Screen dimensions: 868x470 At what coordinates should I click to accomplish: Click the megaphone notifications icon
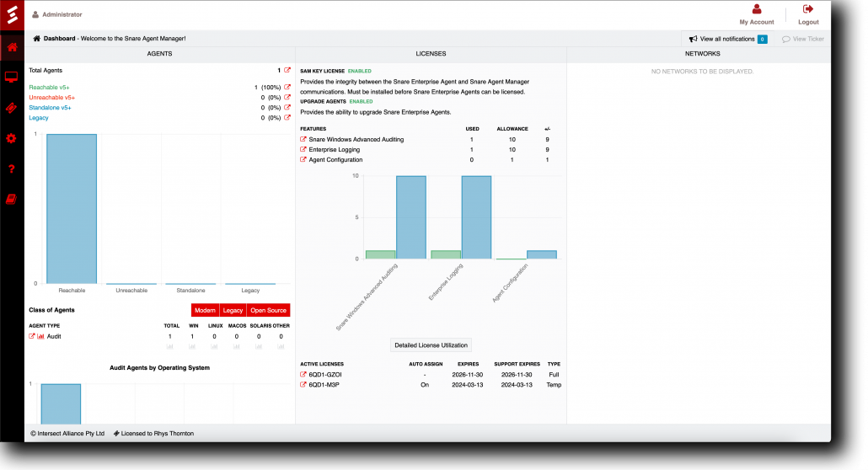[693, 39]
